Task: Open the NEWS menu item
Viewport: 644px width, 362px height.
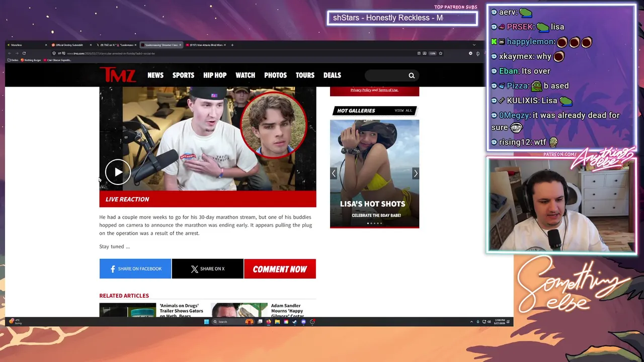Action: (x=155, y=75)
